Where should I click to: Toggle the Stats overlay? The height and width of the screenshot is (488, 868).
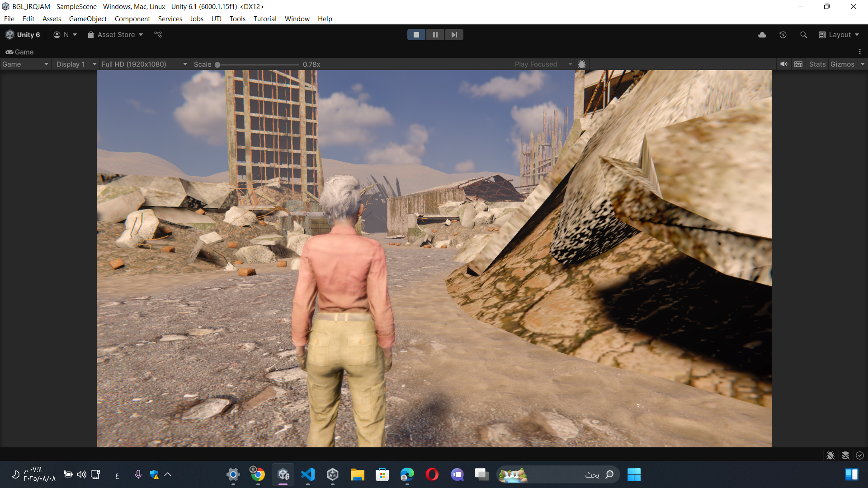pos(817,64)
